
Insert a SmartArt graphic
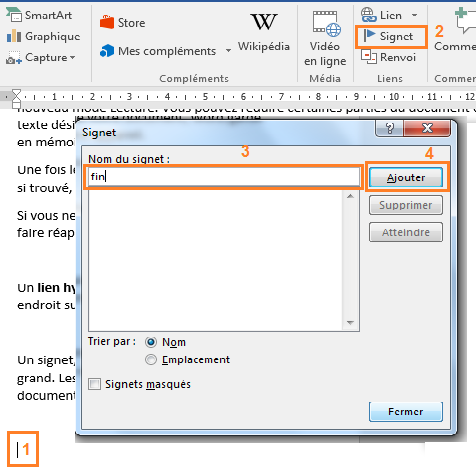(x=39, y=15)
